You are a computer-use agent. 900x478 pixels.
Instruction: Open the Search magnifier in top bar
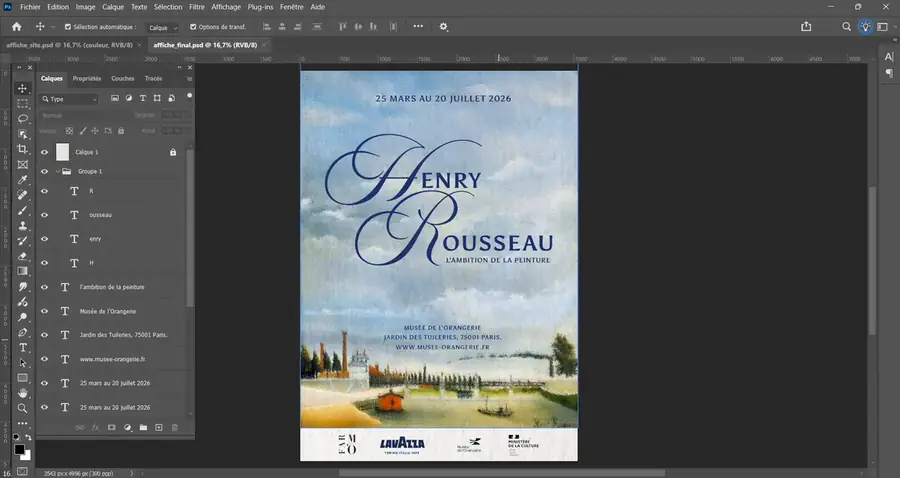846,26
